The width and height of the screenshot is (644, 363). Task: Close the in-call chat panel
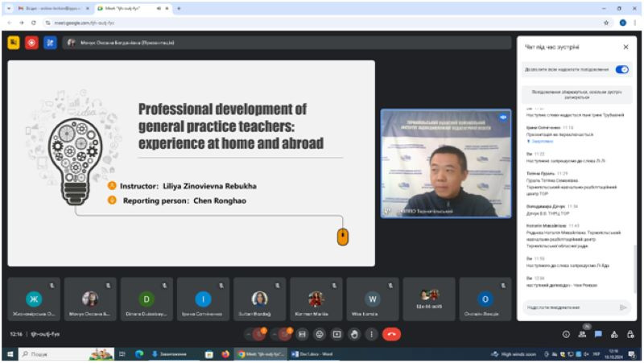(625, 47)
